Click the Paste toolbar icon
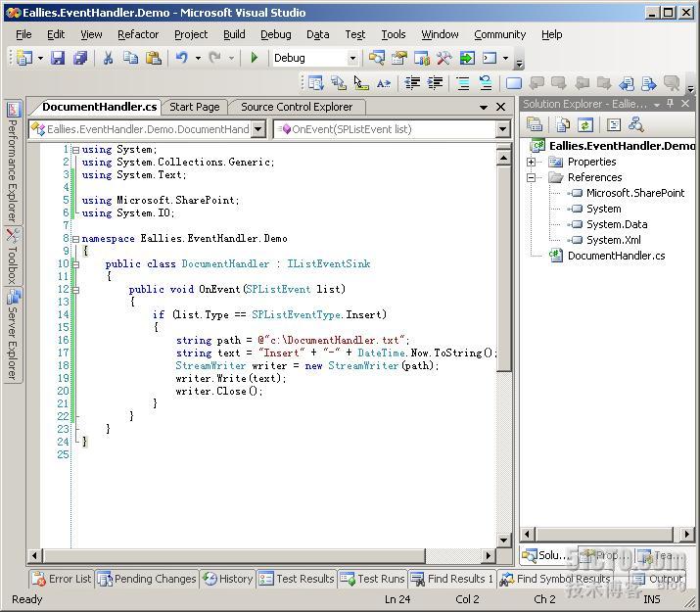 point(153,58)
